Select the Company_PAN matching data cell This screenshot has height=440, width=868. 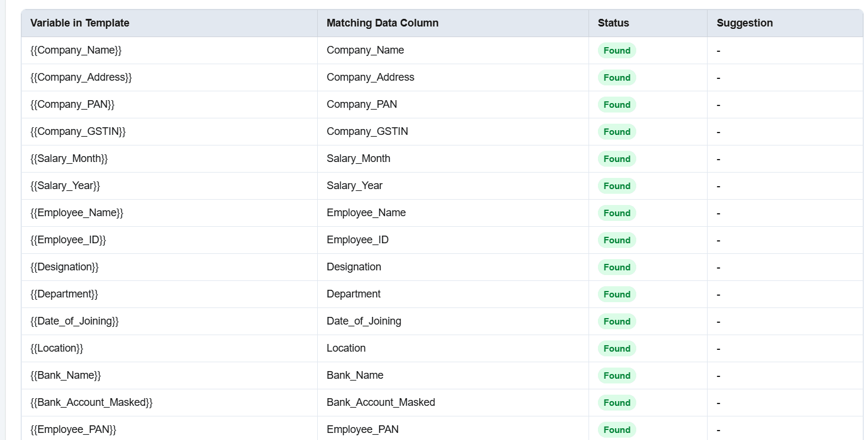pos(453,104)
